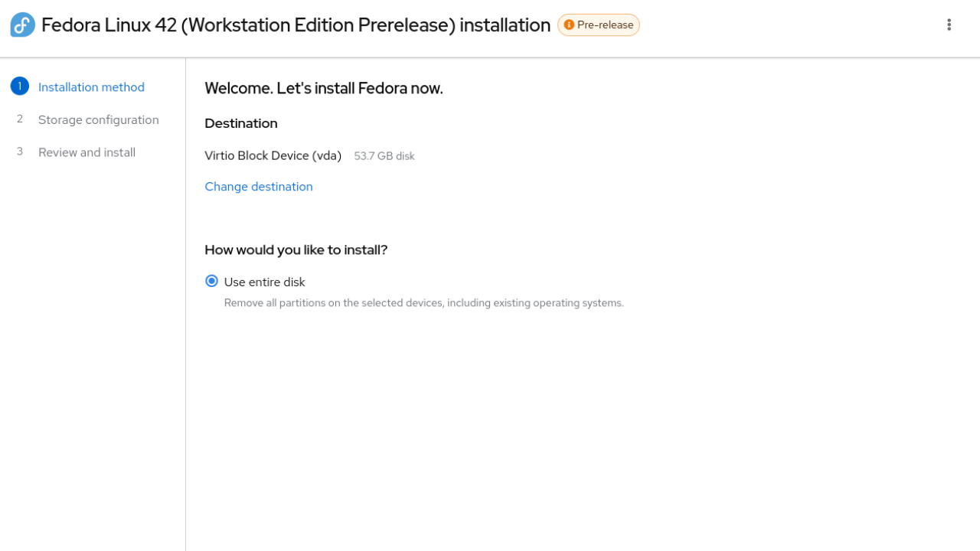
Task: Click the "Welcome. Let's install Fedora now." heading
Action: pos(324,88)
